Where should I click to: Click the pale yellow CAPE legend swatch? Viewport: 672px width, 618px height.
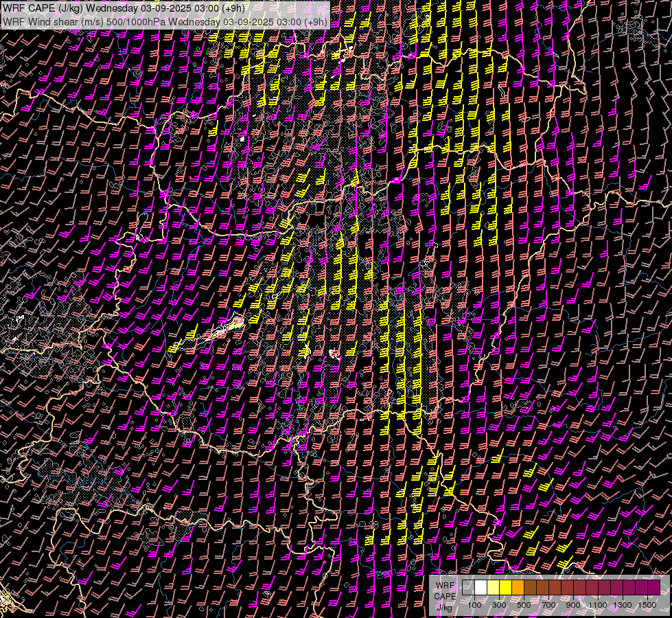click(x=494, y=588)
